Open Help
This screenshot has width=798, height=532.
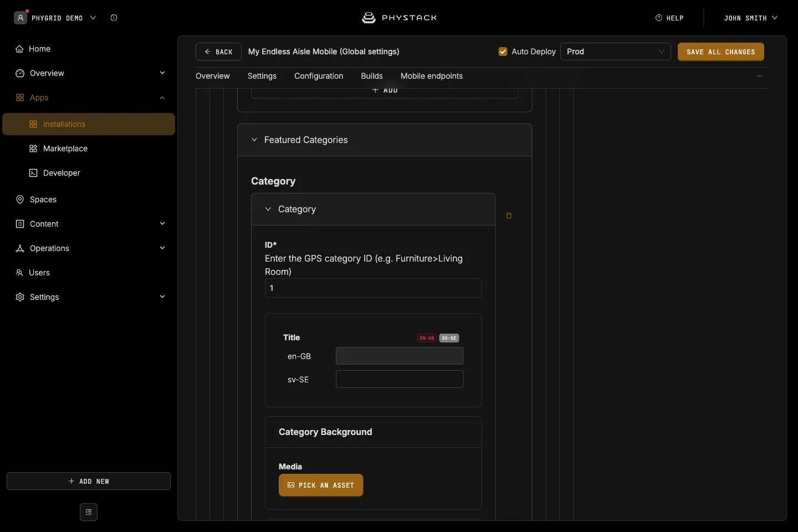669,18
